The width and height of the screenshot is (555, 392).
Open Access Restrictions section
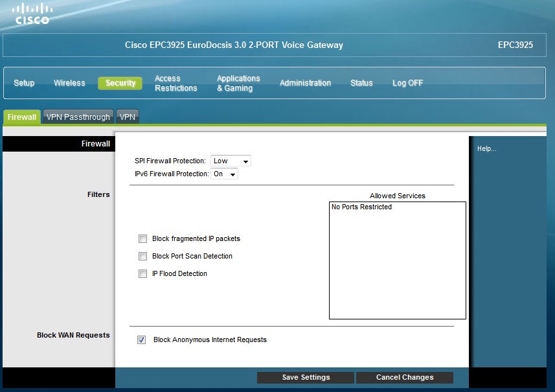176,83
